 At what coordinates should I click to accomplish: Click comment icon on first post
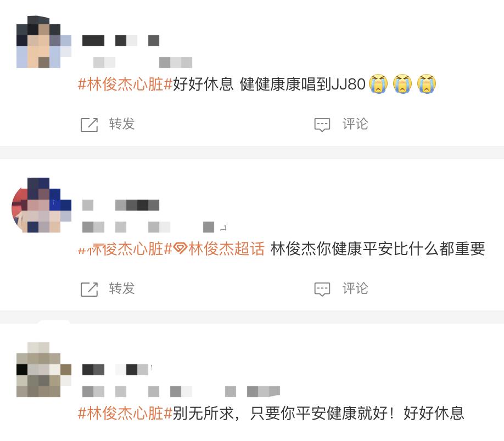[322, 125]
